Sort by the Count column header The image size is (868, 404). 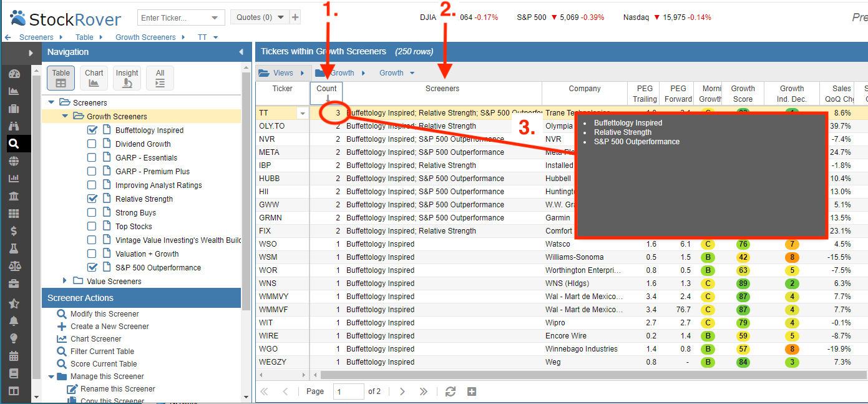click(326, 93)
